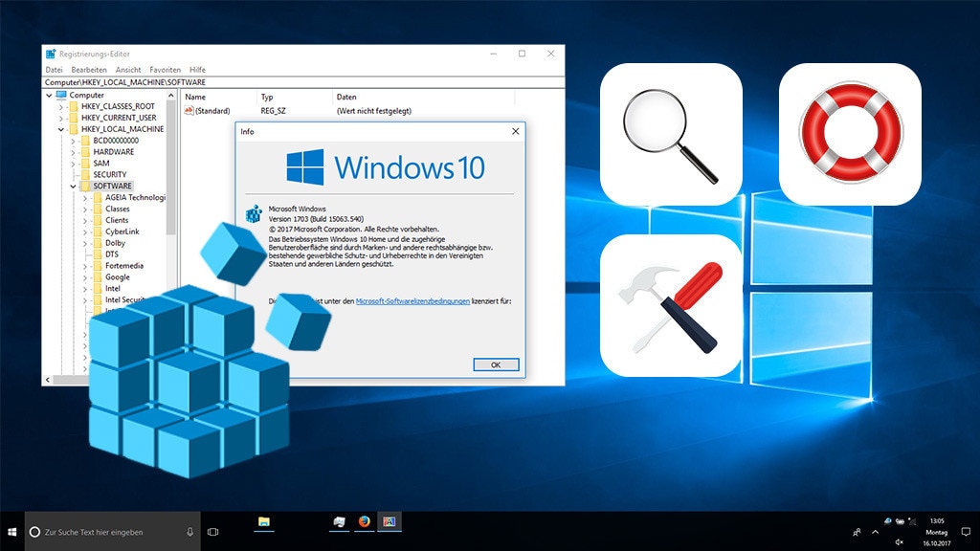
Task: Collapse the HKEY_LOCAL_MACHINE key
Action: coord(60,129)
